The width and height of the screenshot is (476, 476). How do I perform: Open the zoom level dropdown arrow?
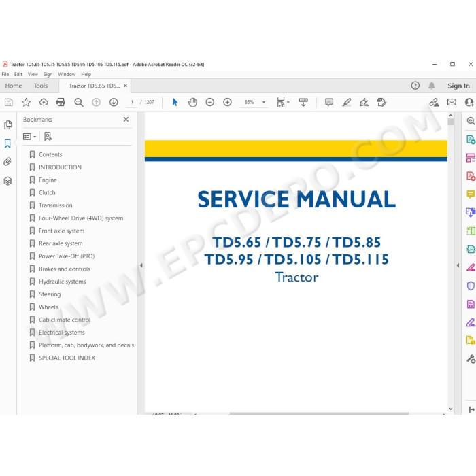[264, 102]
